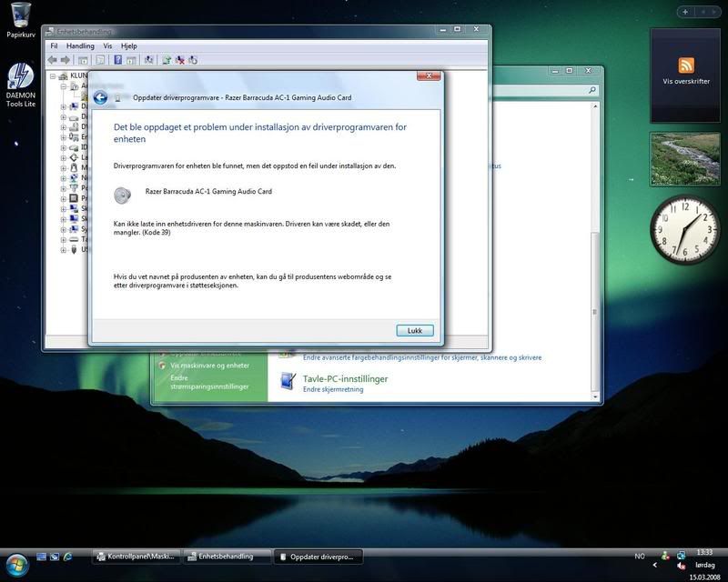Click the RSS feed icon in the sidebar gadget
The height and width of the screenshot is (582, 728).
[686, 65]
